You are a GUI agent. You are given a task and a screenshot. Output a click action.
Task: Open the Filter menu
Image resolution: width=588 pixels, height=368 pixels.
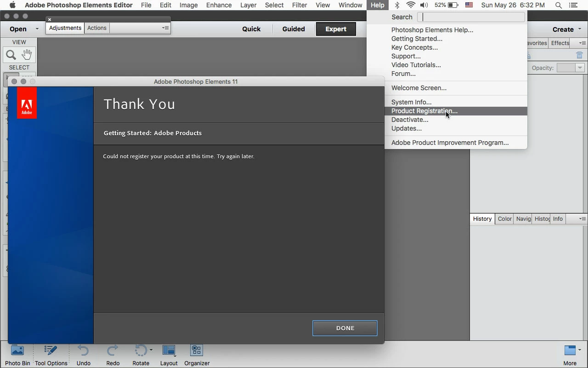[300, 5]
